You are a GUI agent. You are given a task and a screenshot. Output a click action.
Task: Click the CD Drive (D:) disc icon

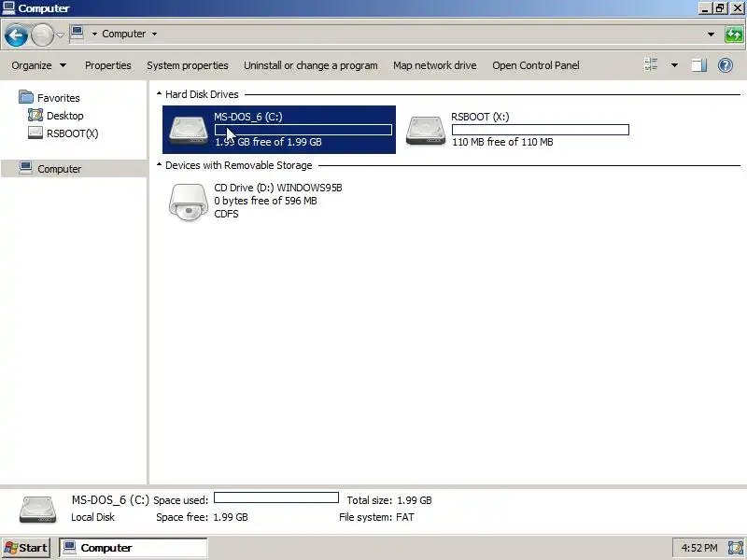[x=189, y=203]
